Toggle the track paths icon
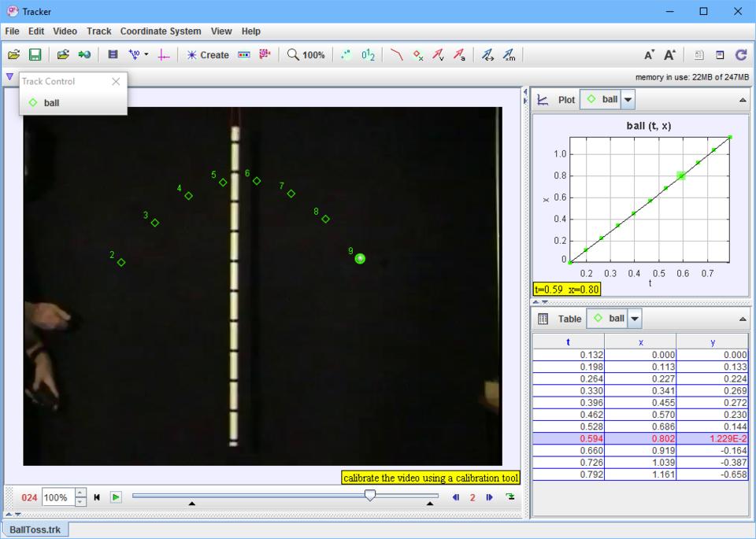The height and width of the screenshot is (539, 756). [x=397, y=55]
